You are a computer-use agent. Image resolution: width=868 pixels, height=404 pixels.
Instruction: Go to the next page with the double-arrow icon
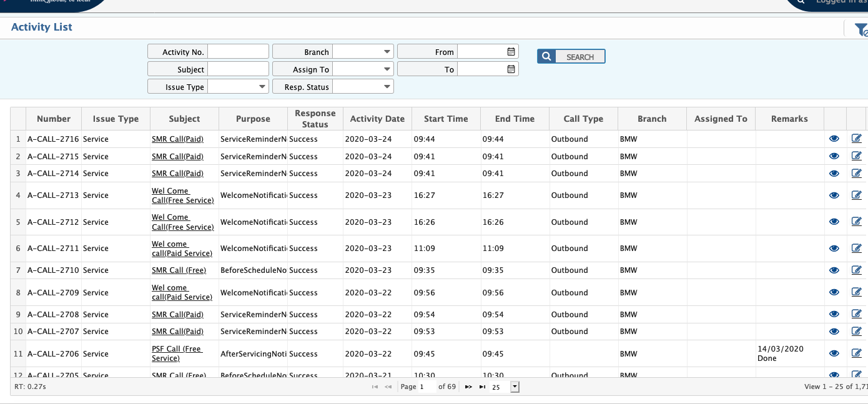click(468, 387)
